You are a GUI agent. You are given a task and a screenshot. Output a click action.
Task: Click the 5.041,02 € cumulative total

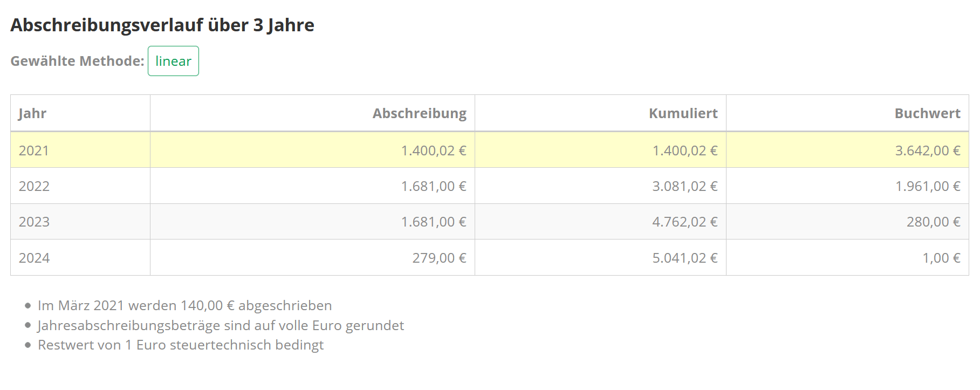(x=684, y=258)
